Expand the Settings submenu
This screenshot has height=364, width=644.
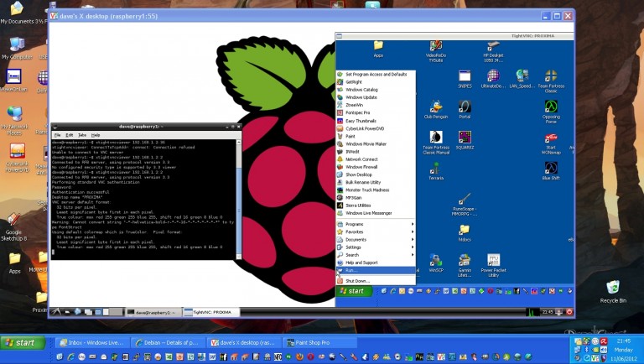376,247
